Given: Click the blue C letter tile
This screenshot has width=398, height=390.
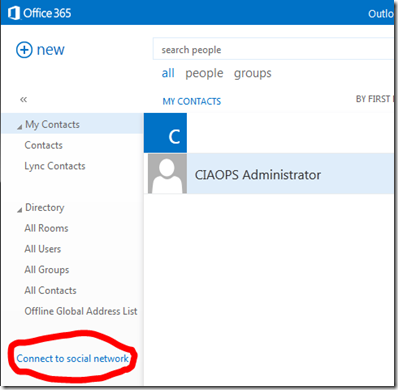Looking at the screenshot, I should point(165,133).
